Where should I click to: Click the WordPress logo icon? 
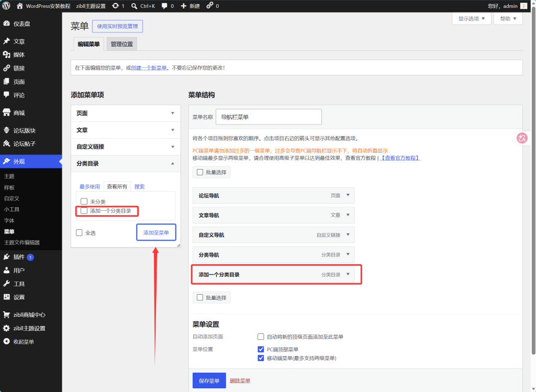tap(6, 6)
